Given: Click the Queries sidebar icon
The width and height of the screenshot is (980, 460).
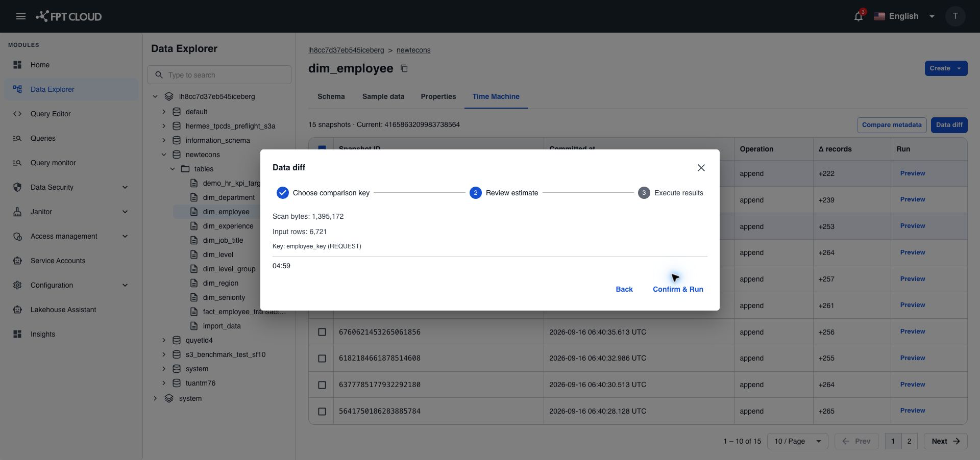Looking at the screenshot, I should [17, 138].
